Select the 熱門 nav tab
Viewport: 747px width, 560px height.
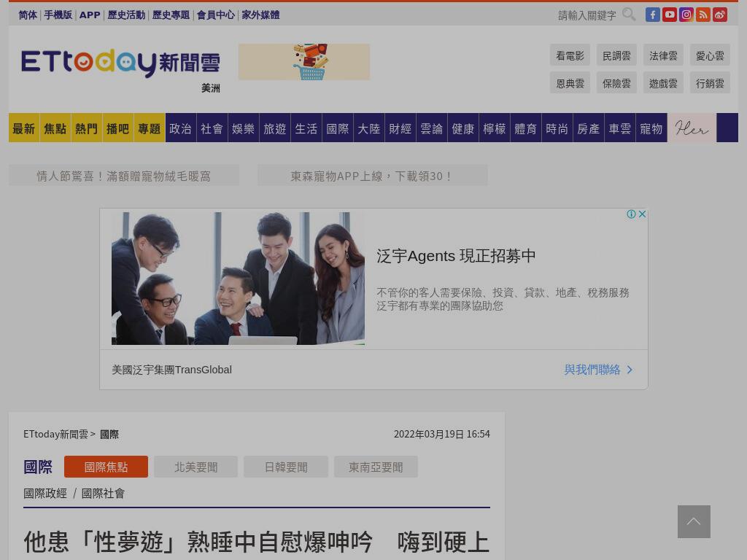click(x=87, y=128)
